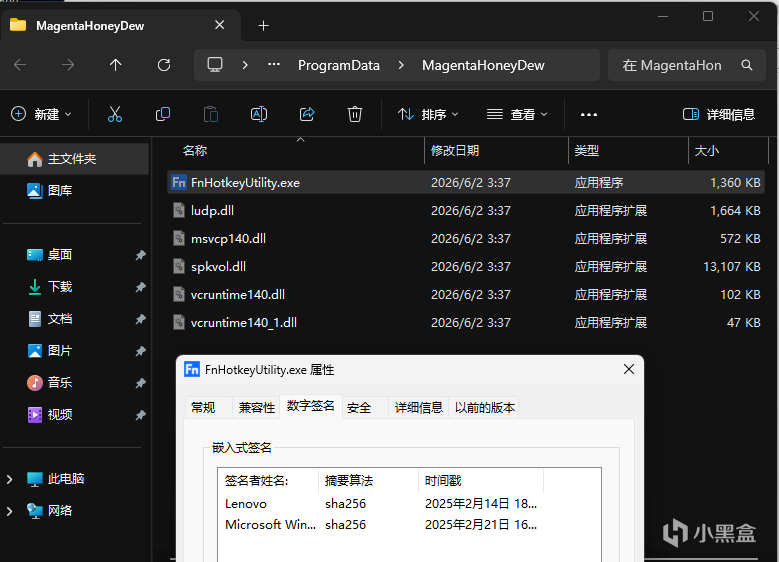
Task: Select file vcruntime140.dll
Action: click(x=466, y=295)
